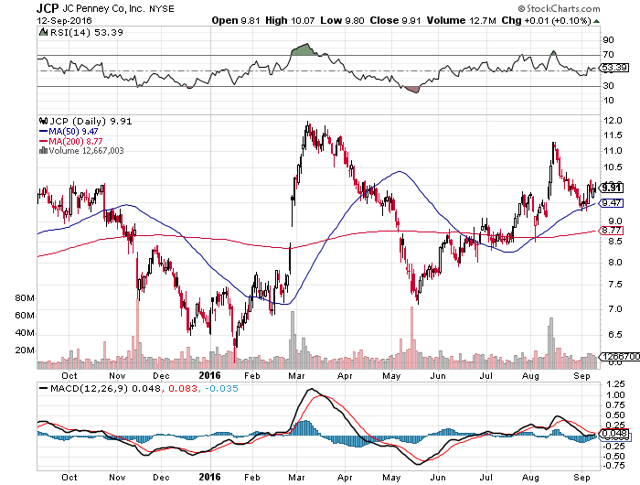Click the 1.25 MACD axis label

click(x=616, y=384)
